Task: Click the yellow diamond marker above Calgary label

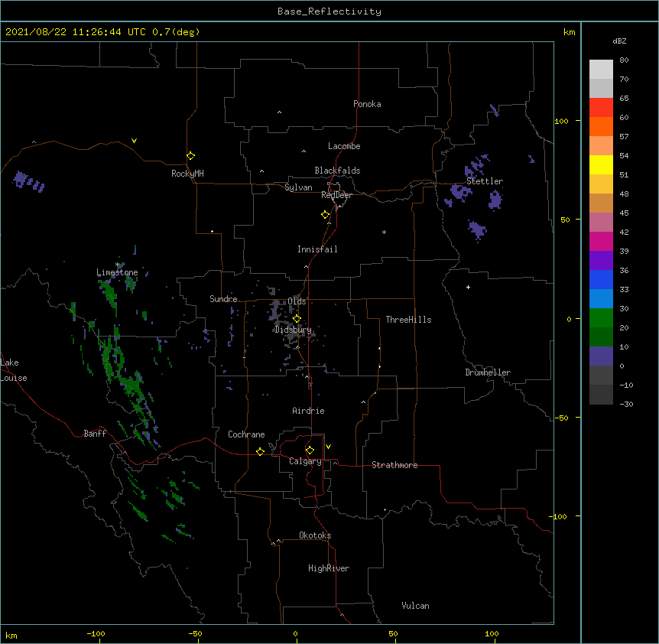Action: click(310, 450)
